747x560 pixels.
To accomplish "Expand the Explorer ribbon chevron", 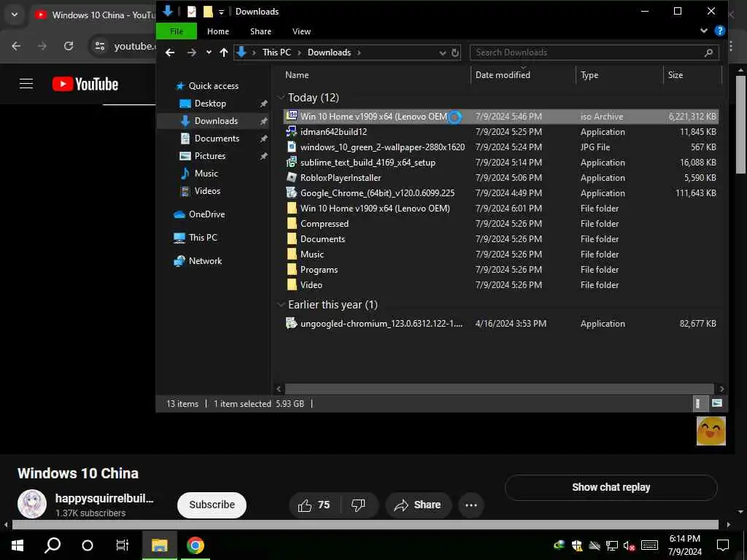I will point(704,31).
